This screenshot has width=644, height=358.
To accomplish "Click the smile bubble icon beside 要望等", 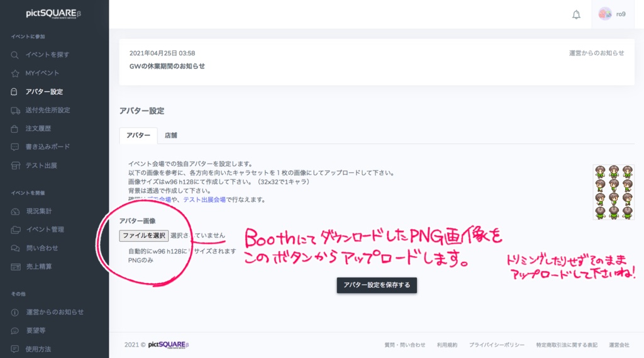I will (15, 331).
